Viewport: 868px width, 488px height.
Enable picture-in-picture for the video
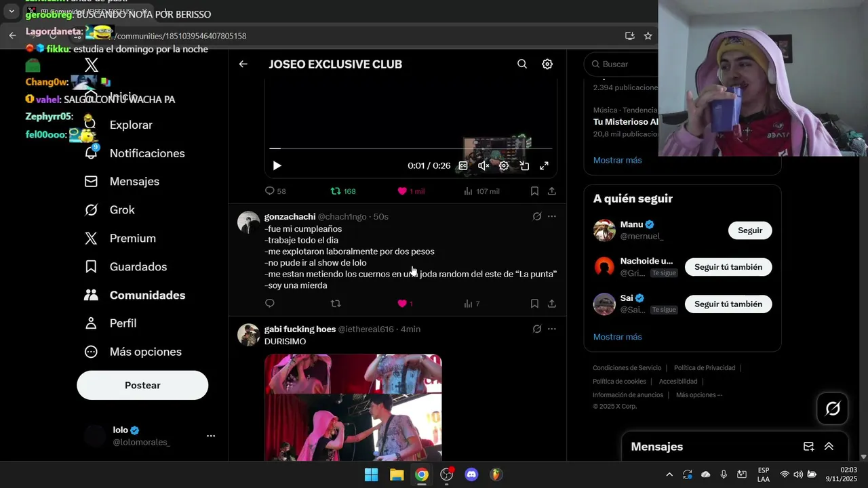tap(524, 165)
